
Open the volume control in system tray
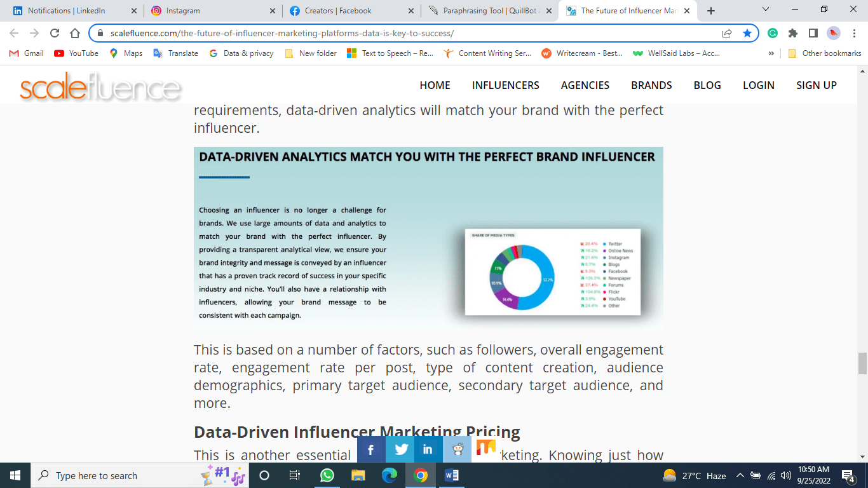[x=786, y=476]
